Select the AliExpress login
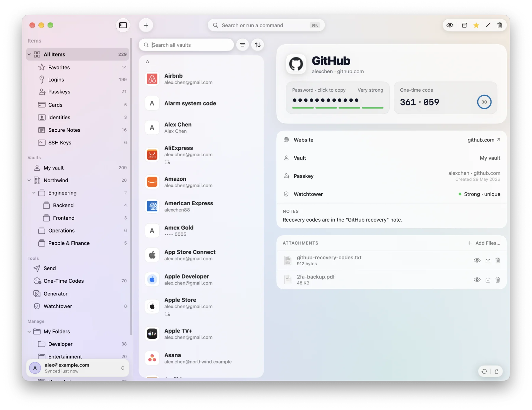This screenshot has height=410, width=532. click(201, 154)
